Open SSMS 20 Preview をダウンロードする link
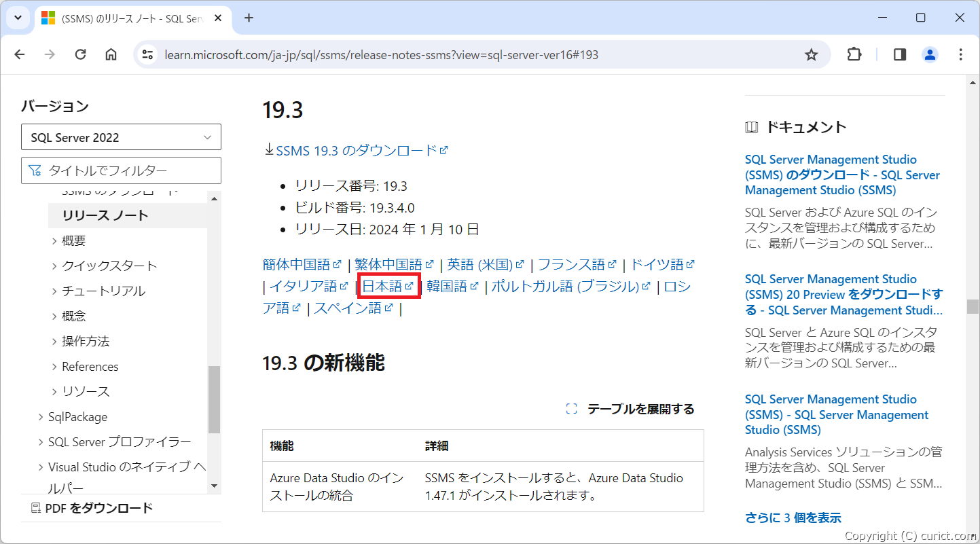The image size is (980, 544). coord(844,295)
